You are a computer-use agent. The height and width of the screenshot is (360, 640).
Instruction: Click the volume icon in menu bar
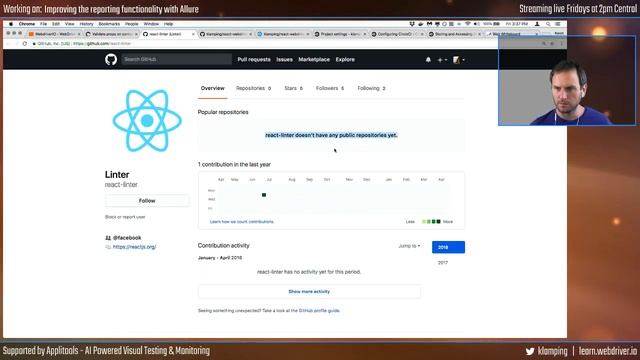[476, 24]
